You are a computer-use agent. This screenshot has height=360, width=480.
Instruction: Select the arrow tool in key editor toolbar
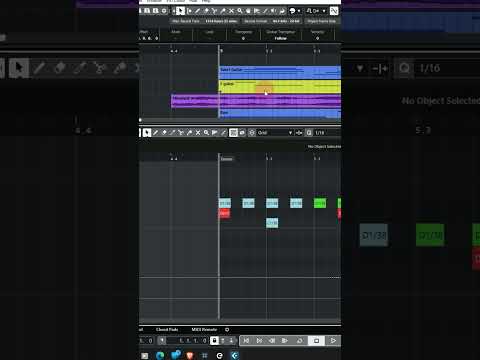pos(147,133)
